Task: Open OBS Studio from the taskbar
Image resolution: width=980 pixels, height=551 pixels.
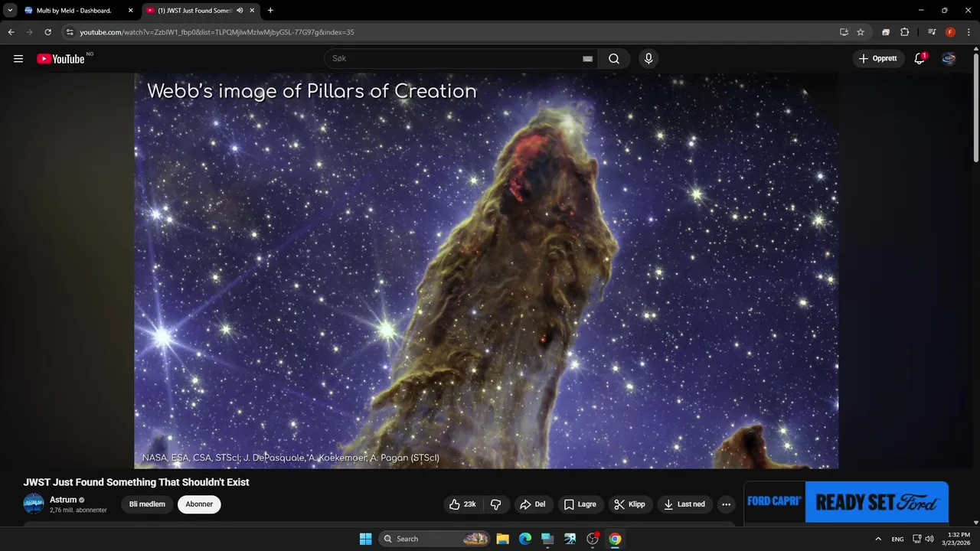Action: tap(592, 539)
